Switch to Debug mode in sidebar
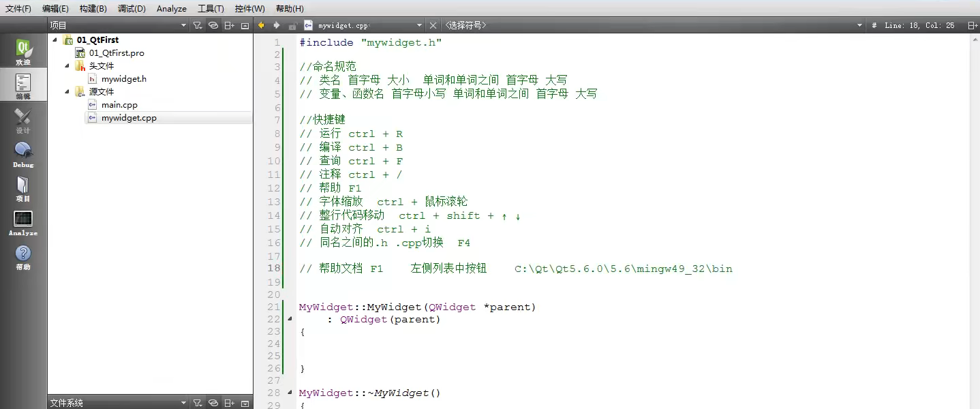The image size is (980, 409). click(23, 155)
